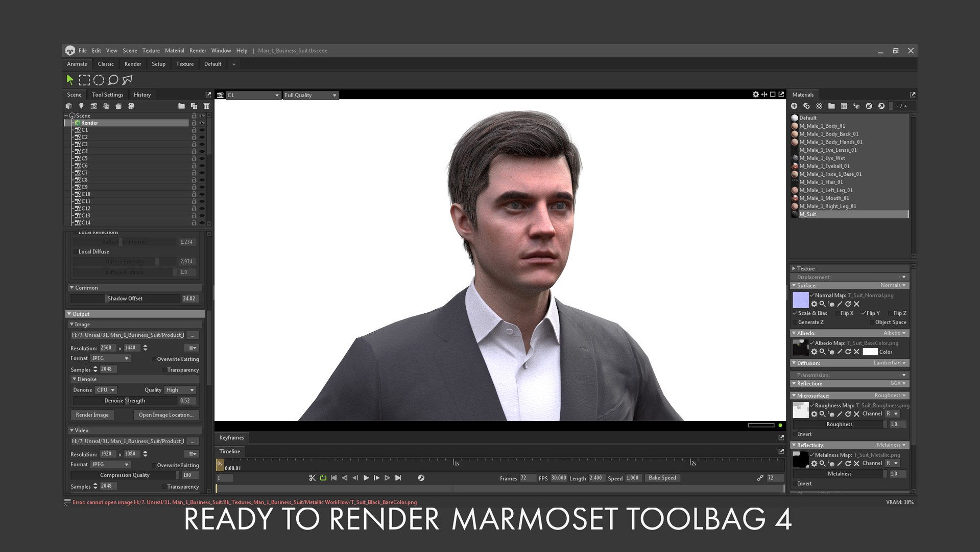Viewport: 980px width, 552px height.
Task: Pick the polygon lasso selection tool
Action: pyautogui.click(x=127, y=80)
